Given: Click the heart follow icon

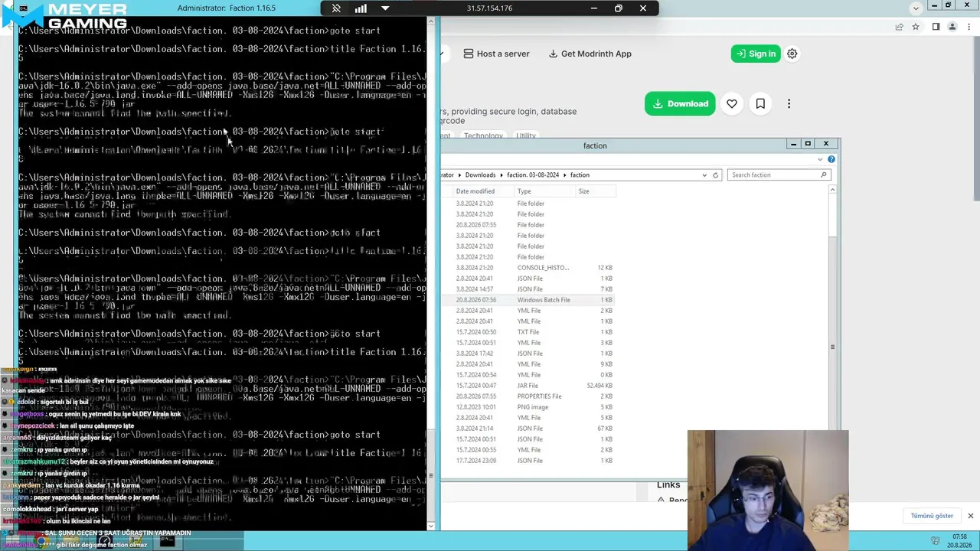Looking at the screenshot, I should (732, 104).
